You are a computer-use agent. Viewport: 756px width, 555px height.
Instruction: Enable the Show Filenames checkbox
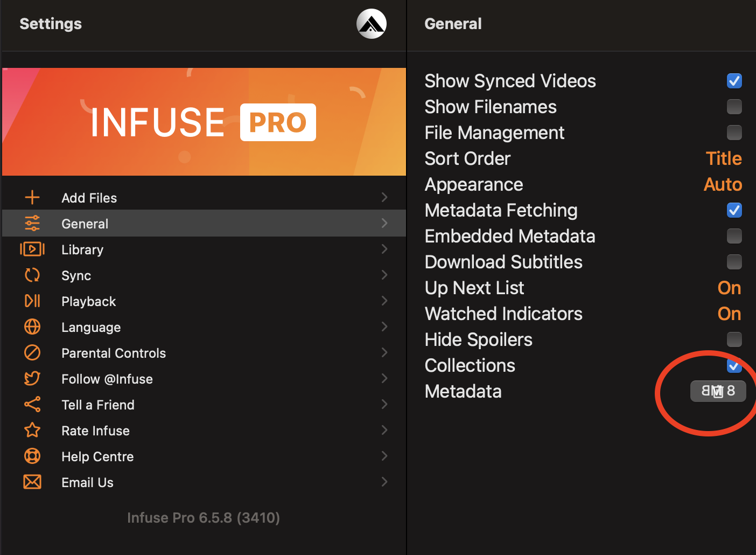coord(734,107)
